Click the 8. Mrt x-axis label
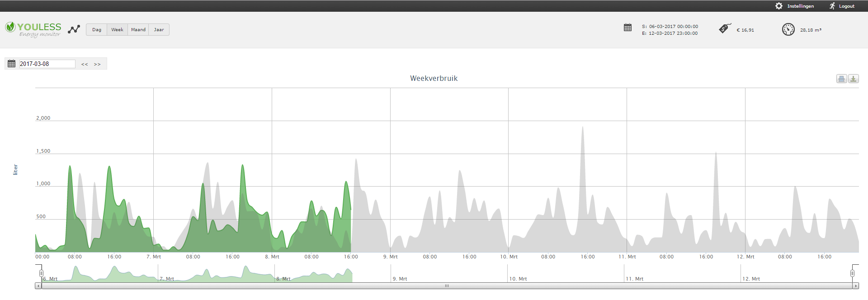 point(272,257)
